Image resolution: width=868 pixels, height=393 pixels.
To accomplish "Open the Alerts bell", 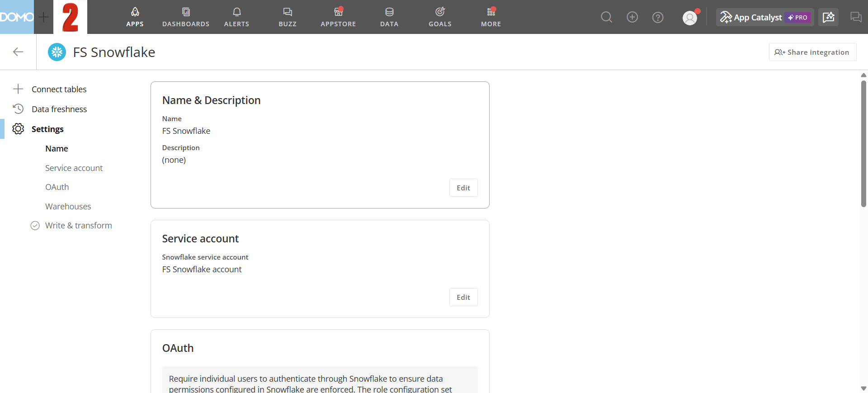I will pyautogui.click(x=236, y=17).
